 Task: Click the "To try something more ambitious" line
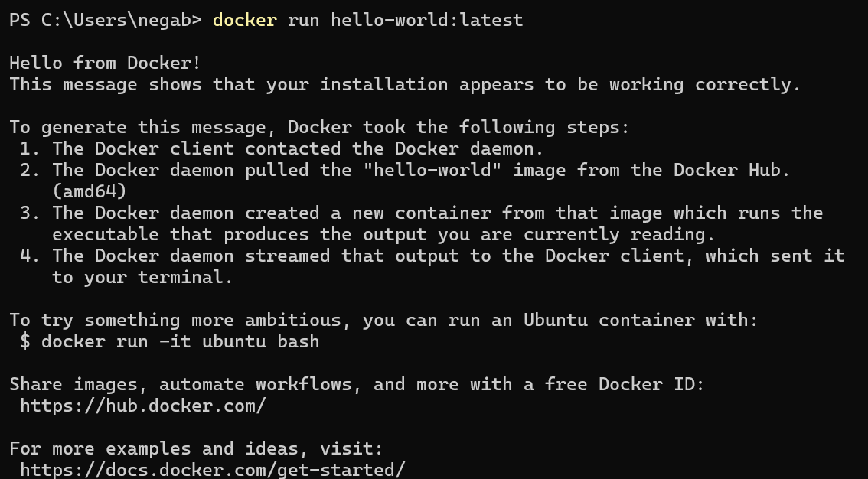tap(383, 321)
